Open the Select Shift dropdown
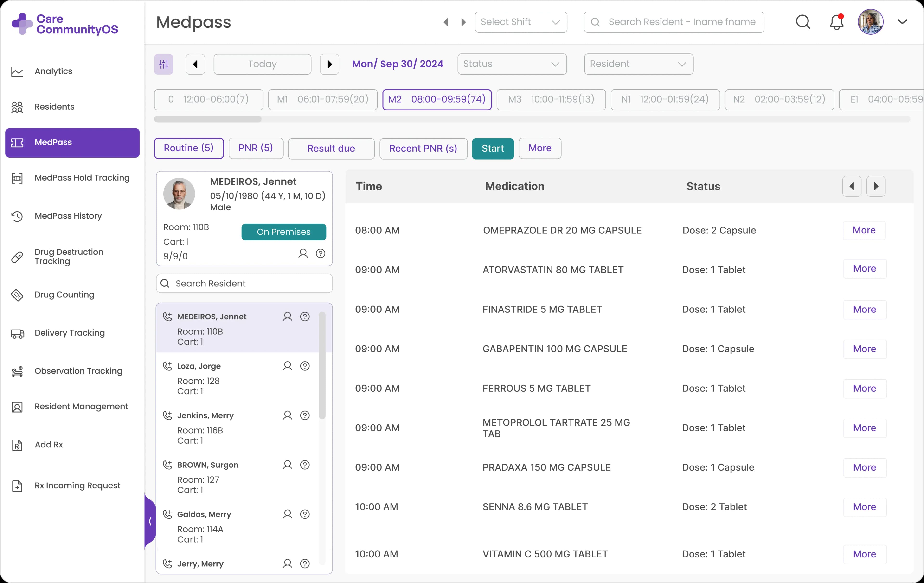This screenshot has width=924, height=583. point(521,22)
